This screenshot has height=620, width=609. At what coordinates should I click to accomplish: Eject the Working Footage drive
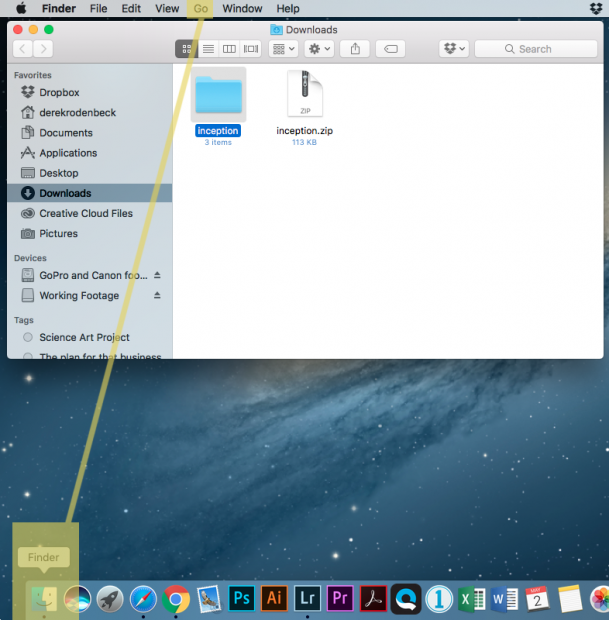click(x=157, y=296)
